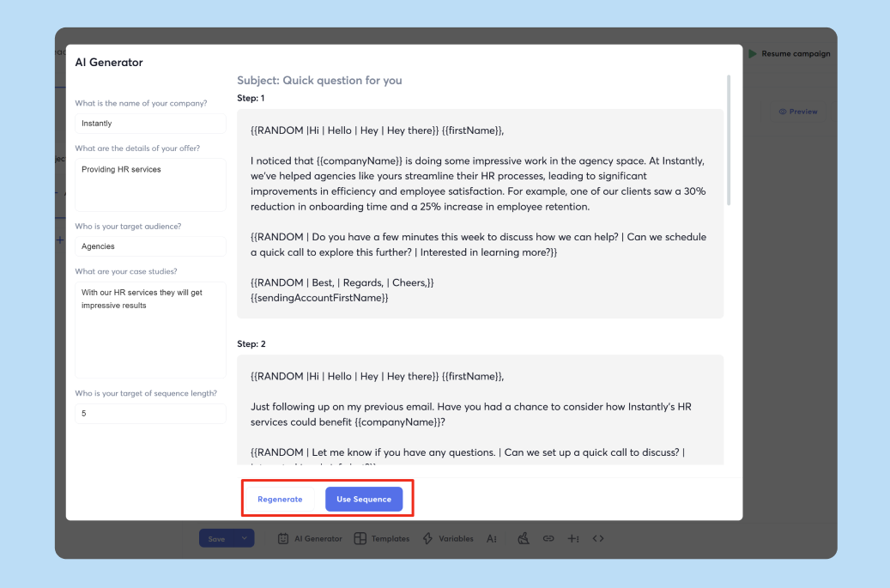Screen dimensions: 890x588
Task: Click the Save button in background toolbar
Action: coord(216,538)
